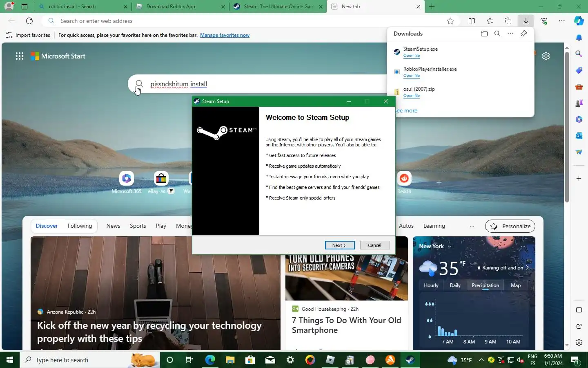Cancel the Steam Setup wizard
Image resolution: width=588 pixels, height=368 pixels.
pos(374,245)
